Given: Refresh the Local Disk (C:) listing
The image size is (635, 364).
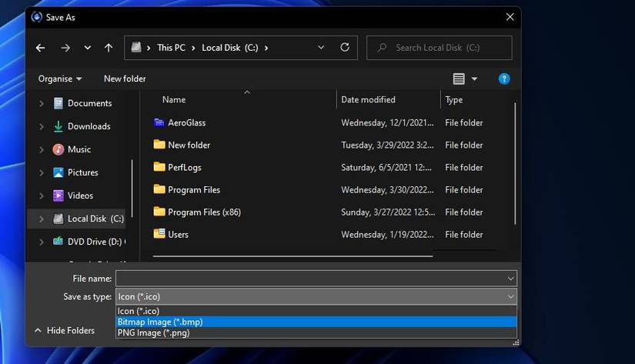Looking at the screenshot, I should pos(345,48).
